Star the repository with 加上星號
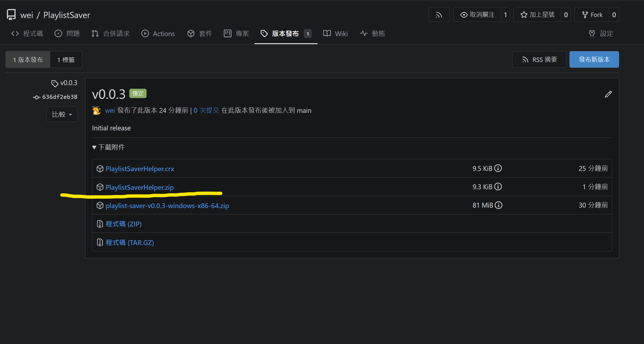This screenshot has width=644, height=344. [537, 15]
